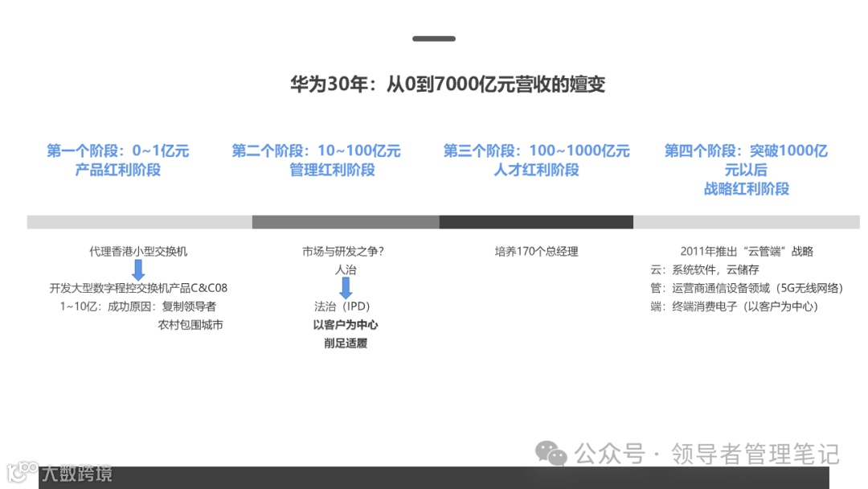
Task: Select the text 1~10亿：成功原因：复制领导者
Action: coord(138,306)
